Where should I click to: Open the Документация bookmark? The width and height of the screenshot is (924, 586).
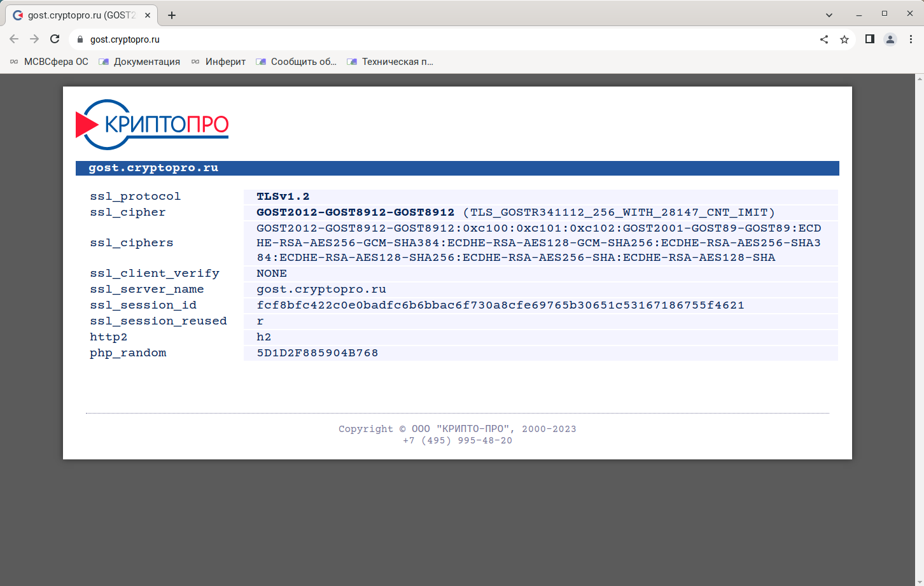click(x=139, y=62)
